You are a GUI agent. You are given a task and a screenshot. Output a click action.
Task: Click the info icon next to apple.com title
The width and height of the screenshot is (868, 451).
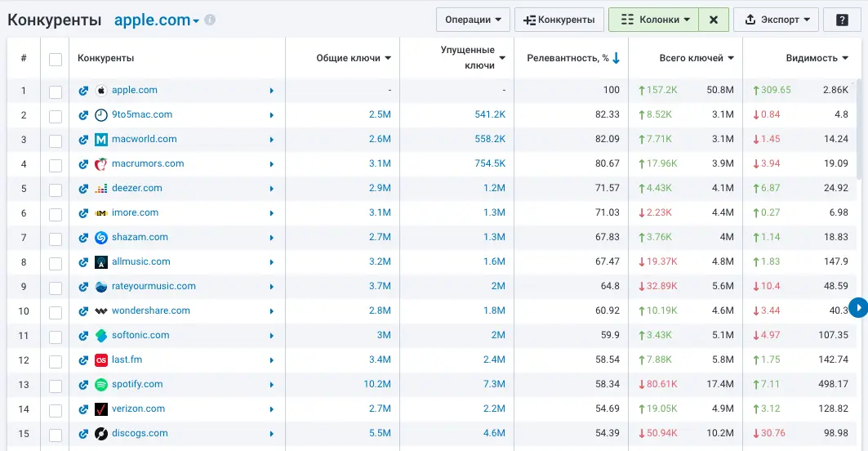coord(210,20)
